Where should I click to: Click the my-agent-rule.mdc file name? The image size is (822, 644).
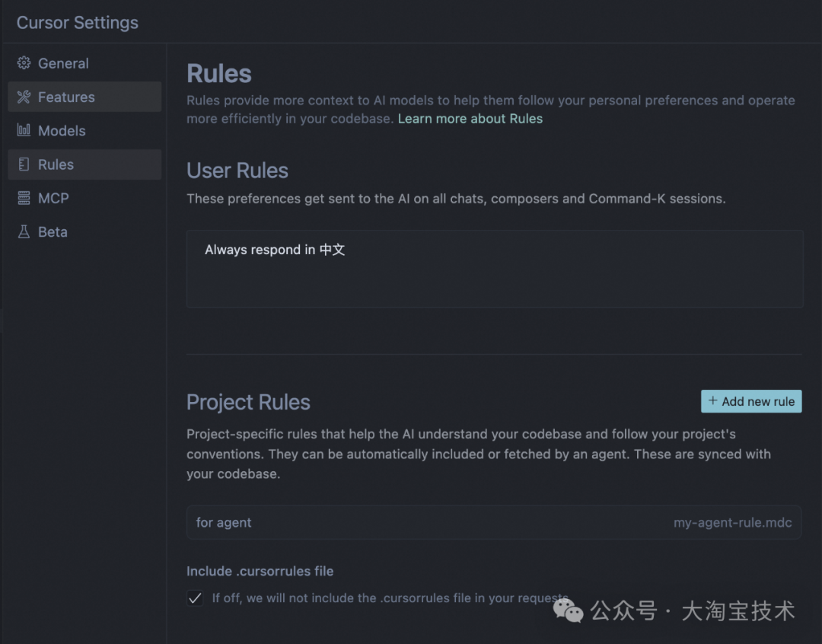[x=732, y=523]
